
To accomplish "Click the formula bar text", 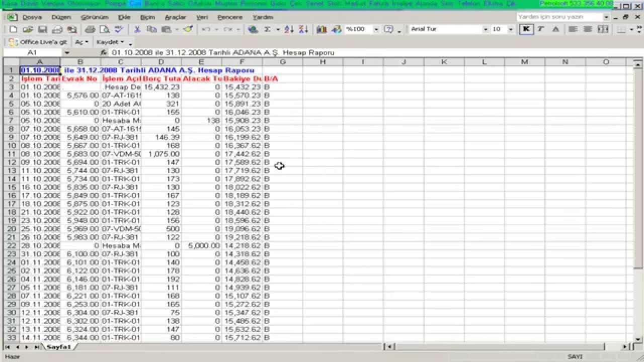I will (223, 53).
